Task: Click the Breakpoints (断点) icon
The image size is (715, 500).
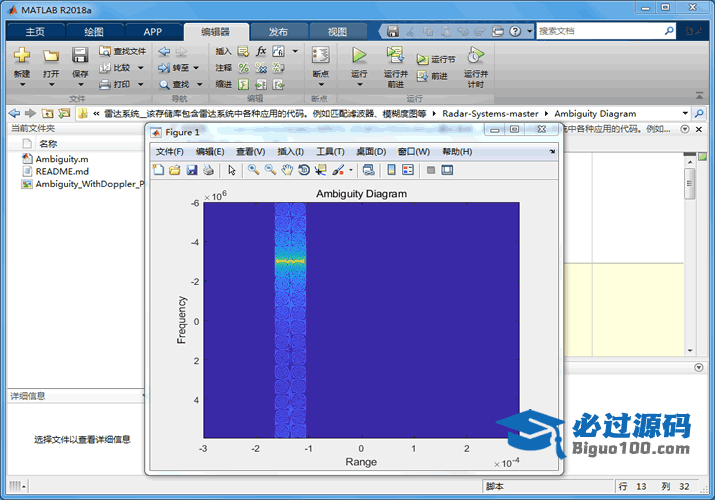Action: coord(321,56)
